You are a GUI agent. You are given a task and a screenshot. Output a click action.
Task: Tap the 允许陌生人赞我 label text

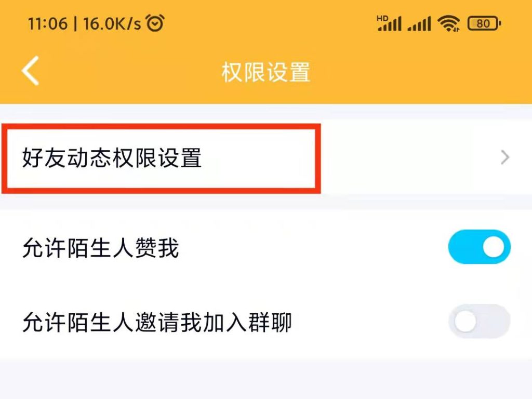pyautogui.click(x=100, y=248)
